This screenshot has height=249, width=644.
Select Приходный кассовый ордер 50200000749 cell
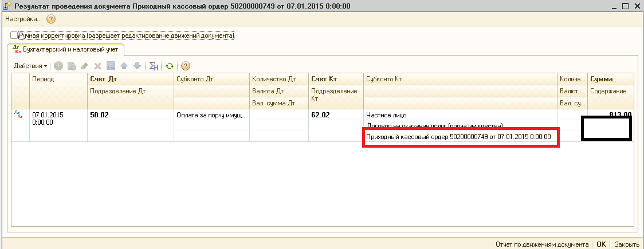460,137
